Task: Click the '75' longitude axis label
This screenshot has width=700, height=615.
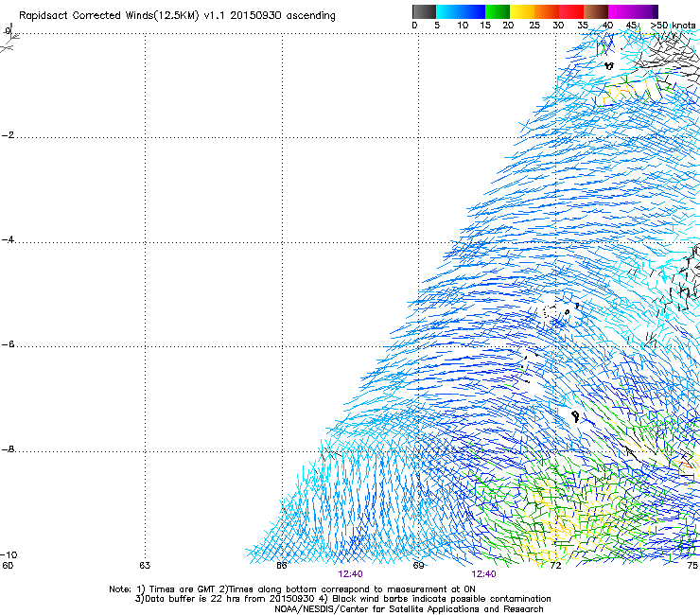Action: click(692, 566)
